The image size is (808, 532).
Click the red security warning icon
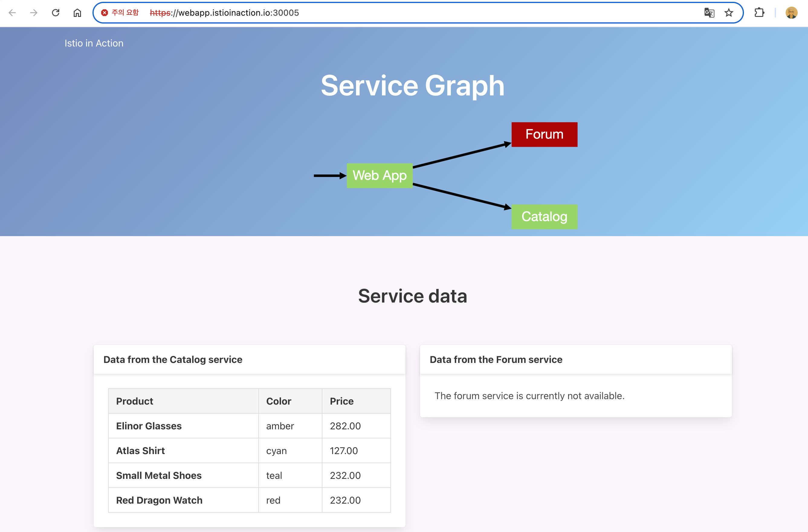pos(105,13)
